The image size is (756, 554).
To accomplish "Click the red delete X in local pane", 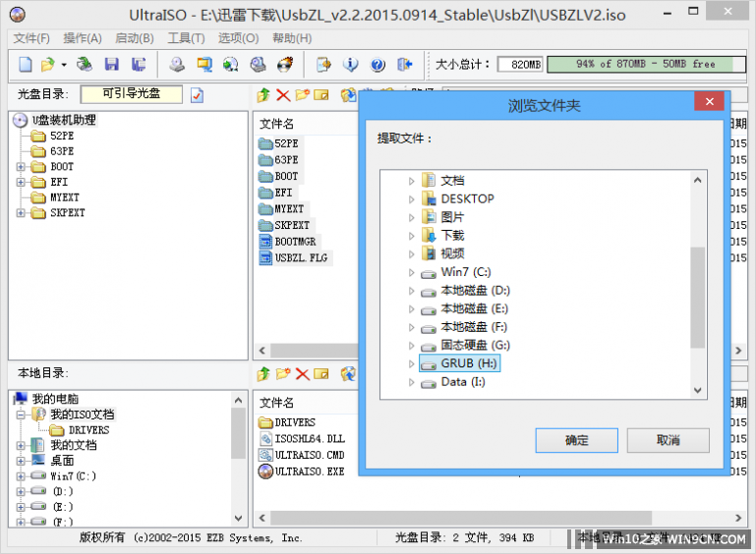I will coord(303,374).
